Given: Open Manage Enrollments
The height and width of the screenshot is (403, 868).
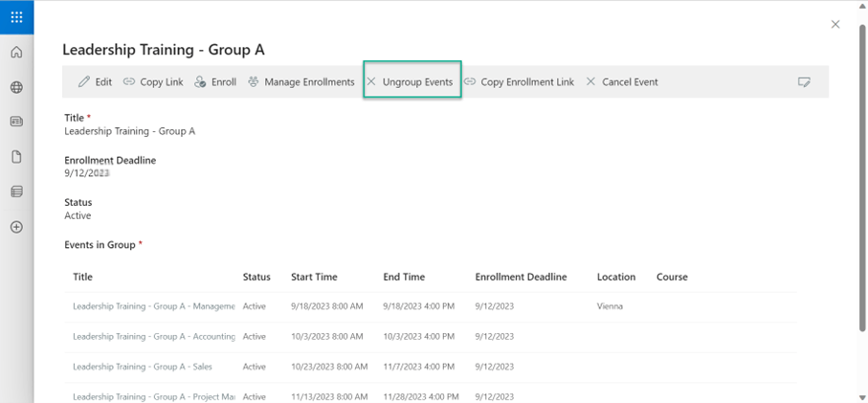Looking at the screenshot, I should [301, 82].
